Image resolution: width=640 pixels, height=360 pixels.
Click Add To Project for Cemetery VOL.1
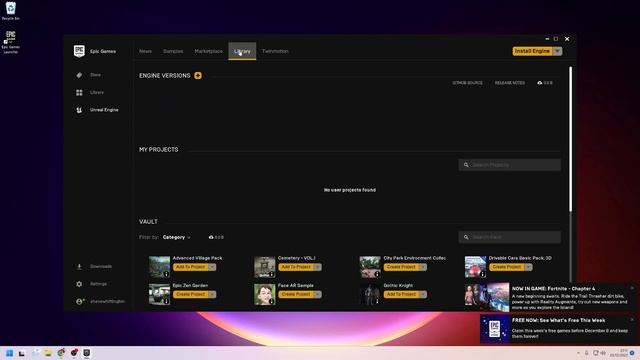pyautogui.click(x=296, y=267)
